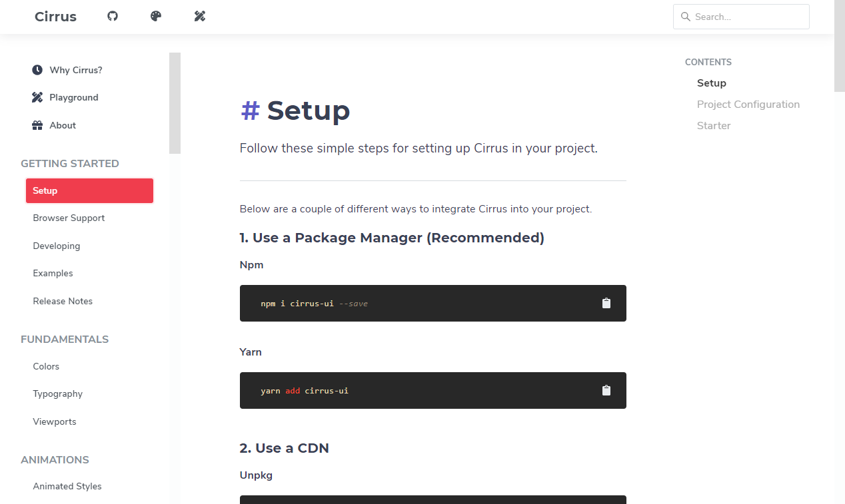
Task: Go to the Cirrus home logo
Action: click(x=55, y=17)
